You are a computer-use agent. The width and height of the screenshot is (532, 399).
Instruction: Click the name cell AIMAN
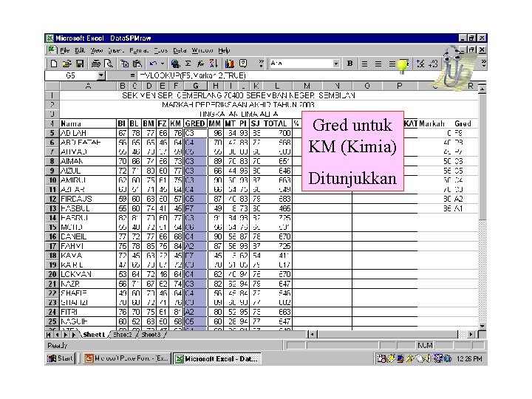[x=88, y=161]
